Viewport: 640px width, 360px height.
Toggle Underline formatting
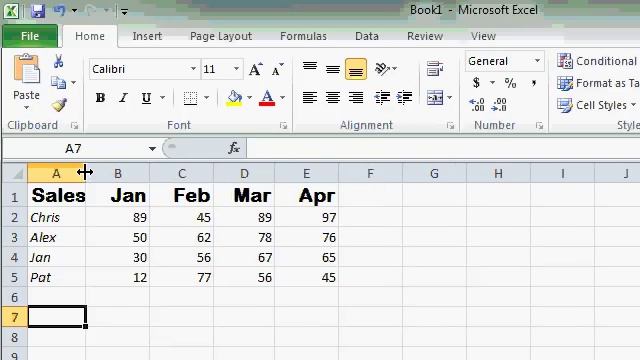point(146,98)
